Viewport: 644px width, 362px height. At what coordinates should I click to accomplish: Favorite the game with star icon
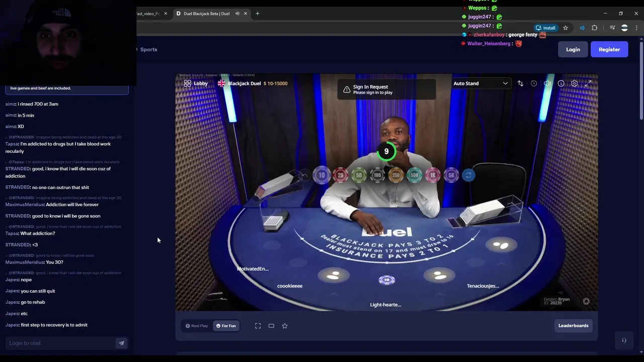coord(285,326)
